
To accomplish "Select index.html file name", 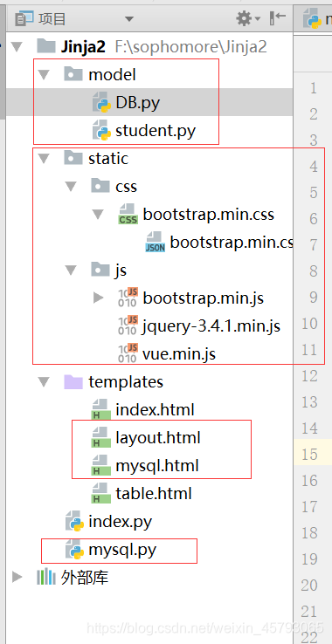I will point(155,410).
